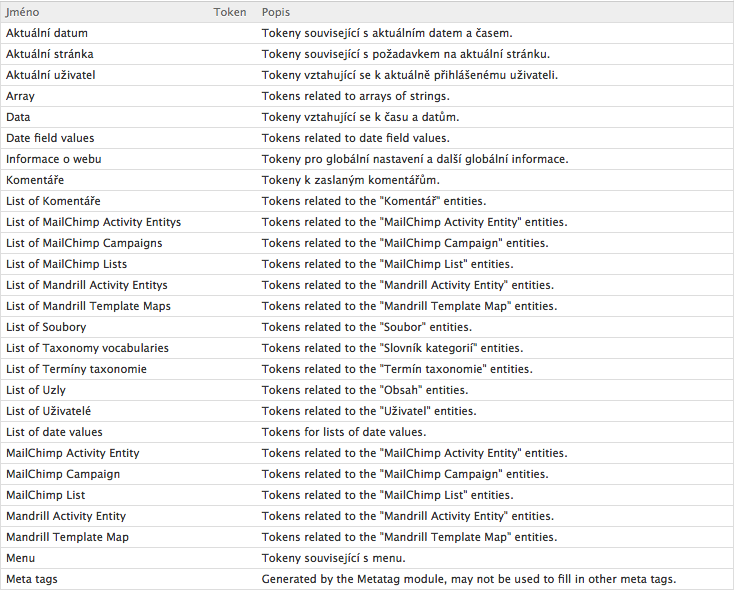Select the Aktuální stránka row name
The image size is (735, 590).
(x=50, y=54)
